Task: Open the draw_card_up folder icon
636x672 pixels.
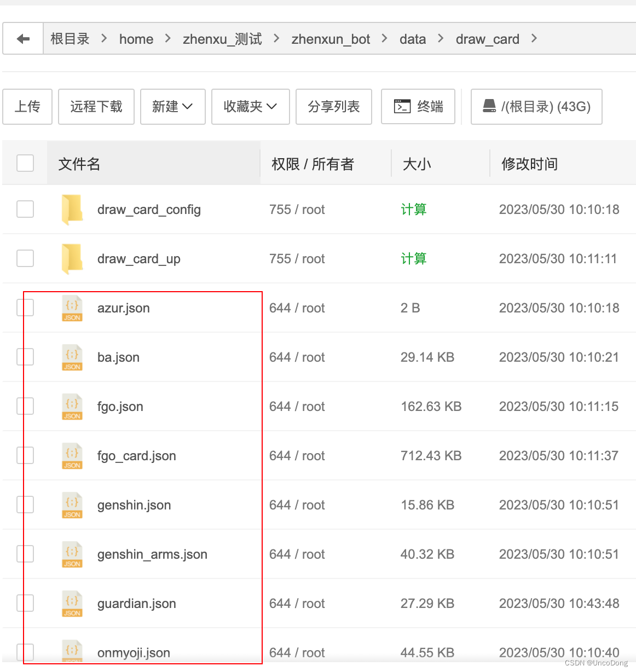Action: pos(72,258)
